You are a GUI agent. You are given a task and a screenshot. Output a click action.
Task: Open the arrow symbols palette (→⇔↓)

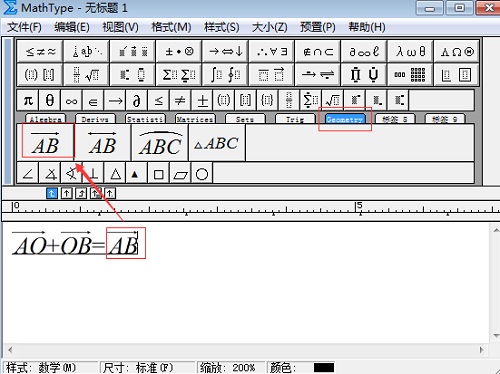[x=225, y=51]
